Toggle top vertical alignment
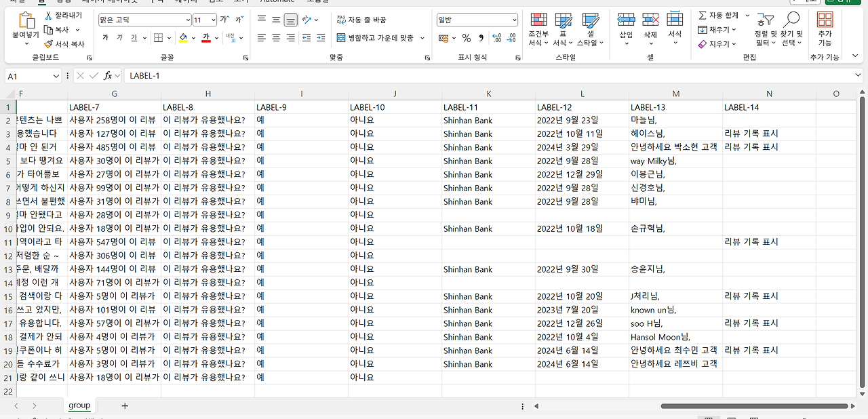868x419 pixels. (x=262, y=20)
